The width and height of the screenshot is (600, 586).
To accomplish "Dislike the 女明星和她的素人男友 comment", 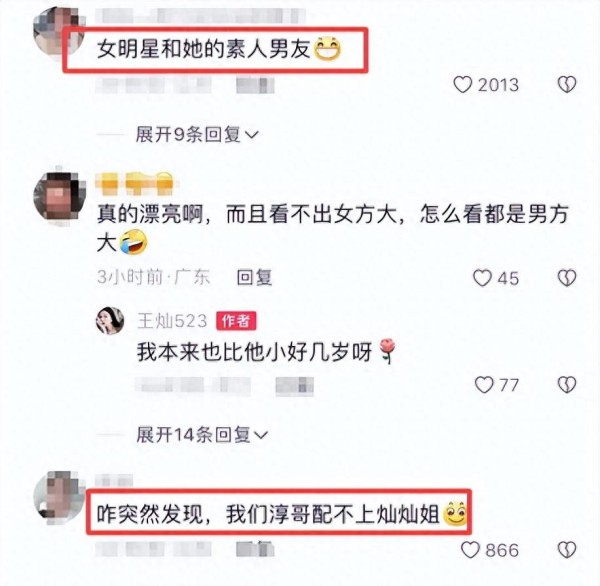I will coord(567,85).
